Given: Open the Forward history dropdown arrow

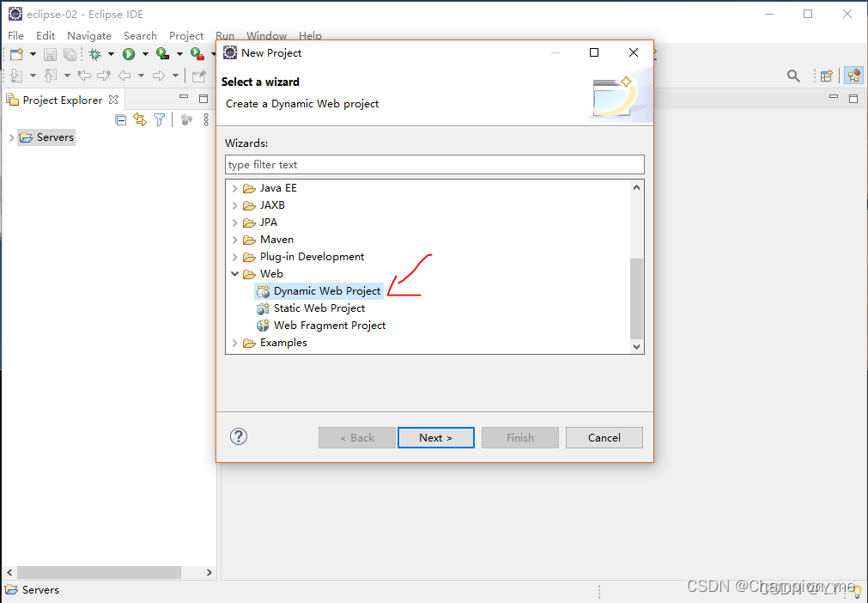Looking at the screenshot, I should click(175, 76).
